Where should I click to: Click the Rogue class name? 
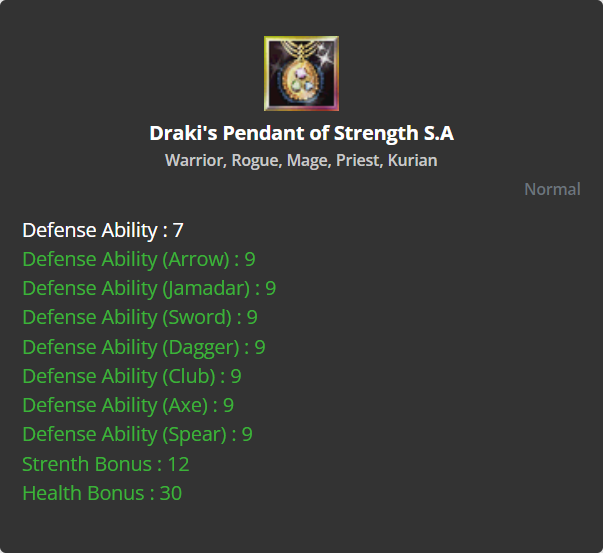click(254, 160)
